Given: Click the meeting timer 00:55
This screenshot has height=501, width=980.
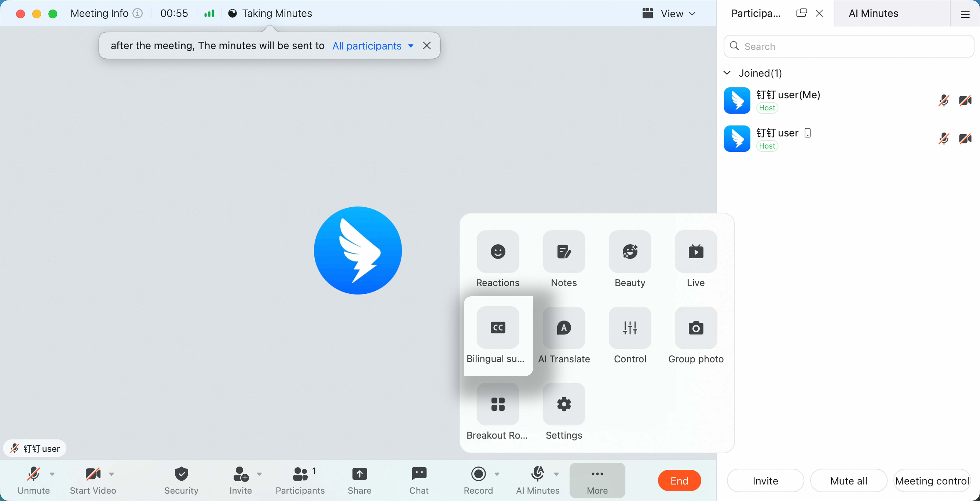Looking at the screenshot, I should click(x=174, y=13).
